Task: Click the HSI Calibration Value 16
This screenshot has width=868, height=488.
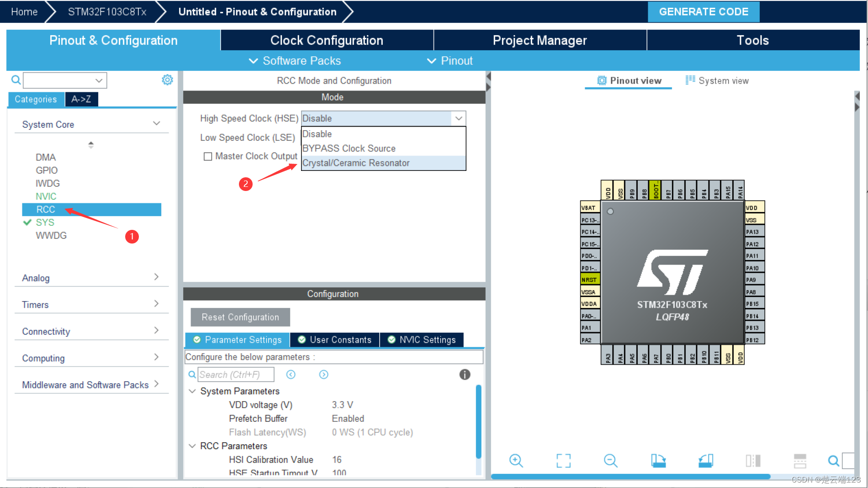Action: pyautogui.click(x=337, y=460)
